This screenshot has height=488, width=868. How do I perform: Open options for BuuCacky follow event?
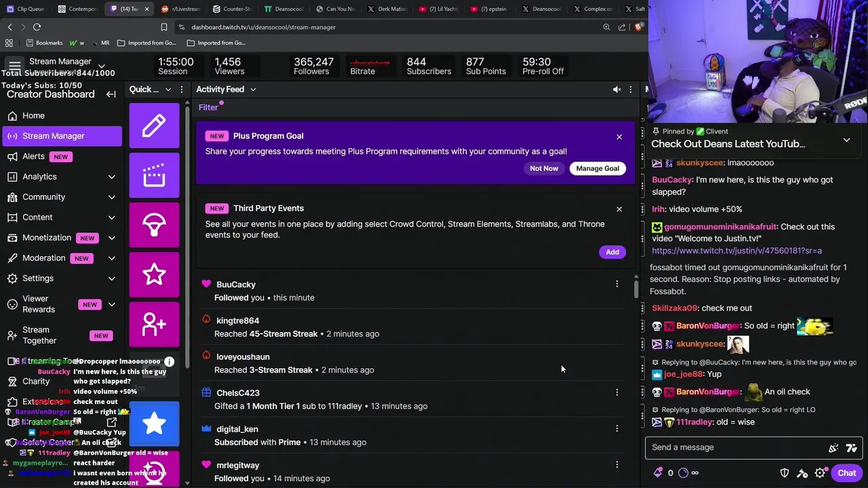616,284
